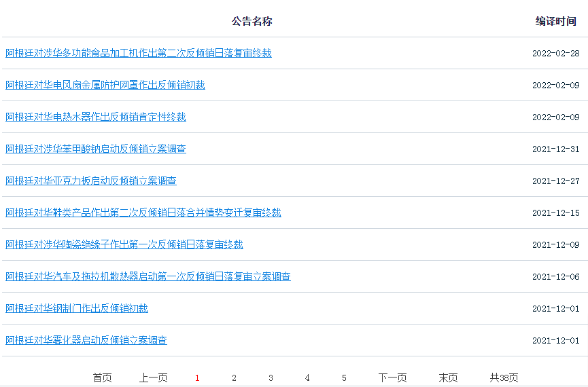The height and width of the screenshot is (387, 588).
Task: Open the 多功能食品加工机 anti-dumping ruling link
Action: point(139,53)
